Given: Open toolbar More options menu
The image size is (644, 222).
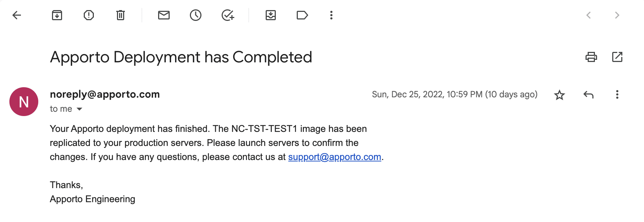Looking at the screenshot, I should click(x=331, y=15).
